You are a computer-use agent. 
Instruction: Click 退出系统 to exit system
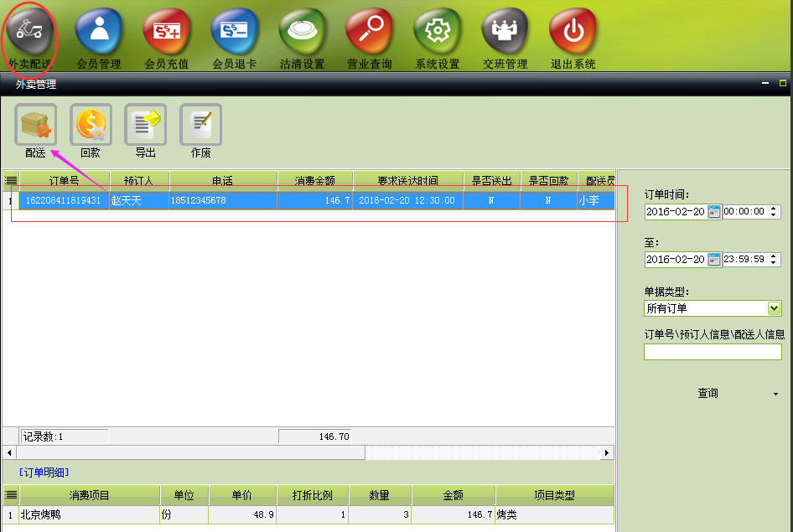point(573,39)
